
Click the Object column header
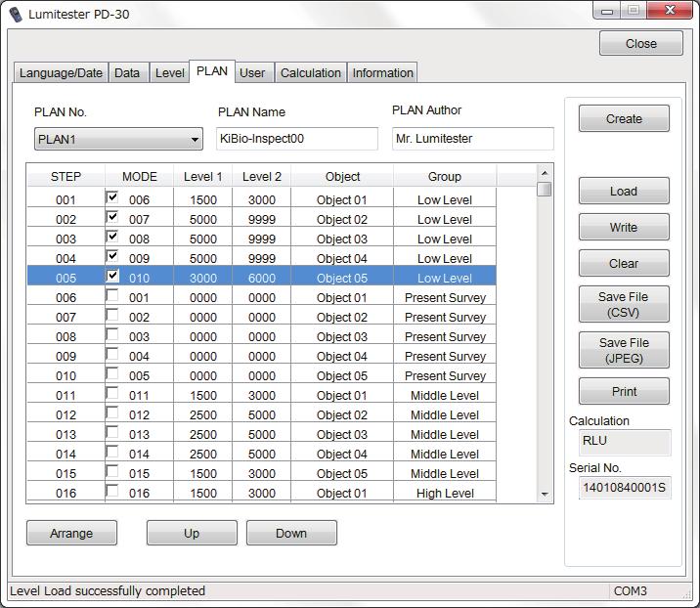click(x=342, y=176)
